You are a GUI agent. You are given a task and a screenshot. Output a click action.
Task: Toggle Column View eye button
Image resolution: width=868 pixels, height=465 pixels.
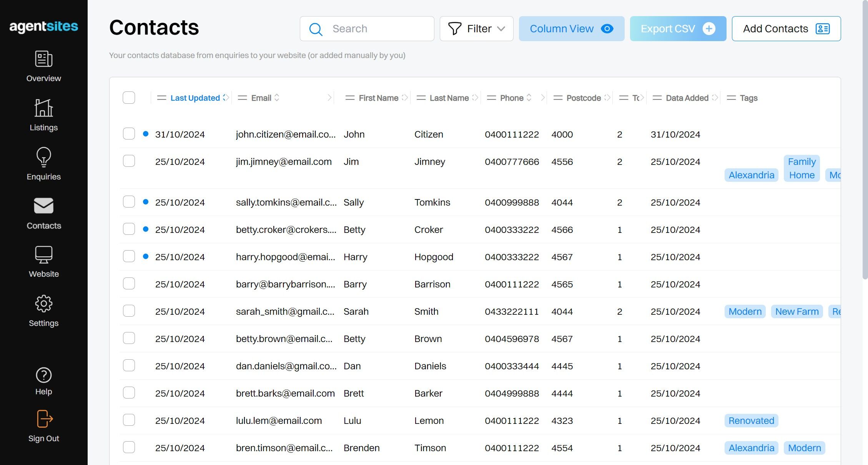tap(572, 28)
